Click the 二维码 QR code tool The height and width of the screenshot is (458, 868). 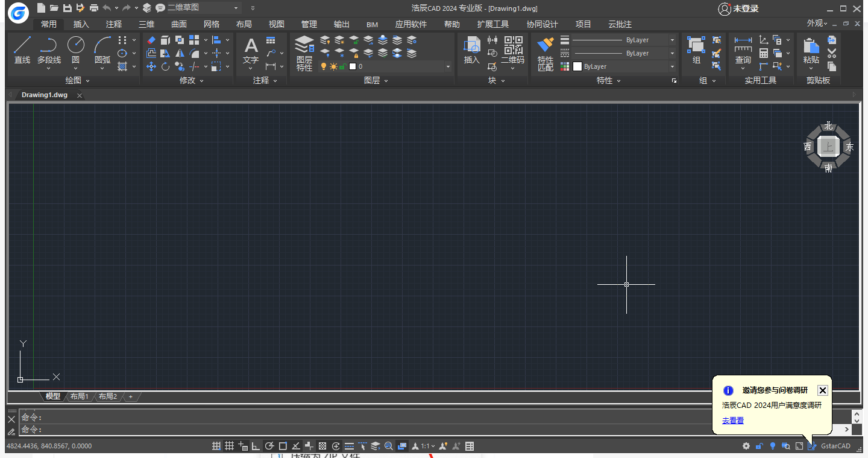click(512, 46)
